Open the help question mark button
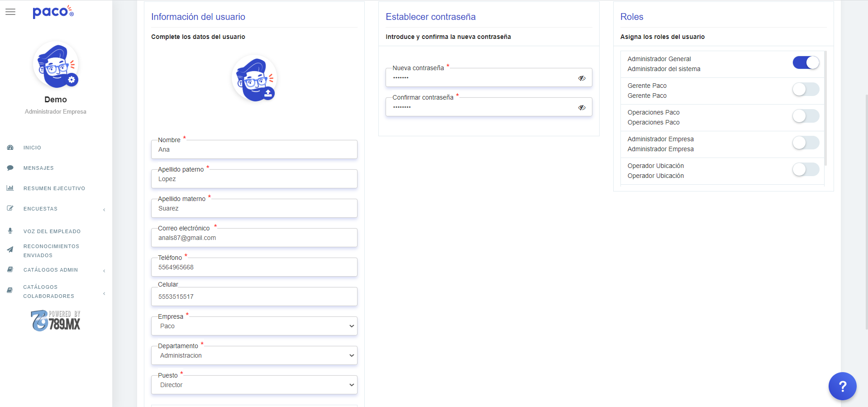 [x=842, y=386]
